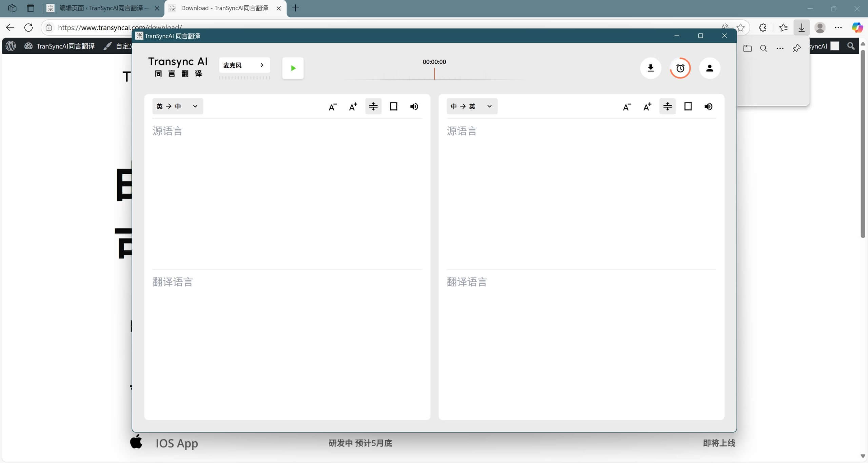
Task: Click the IOS App label on webpage
Action: pos(177,443)
